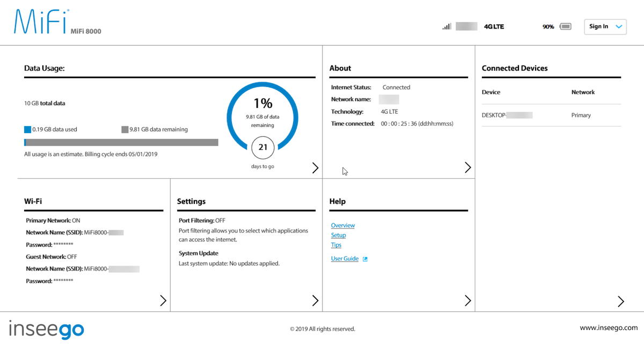This screenshot has width=644, height=344.
Task: Open the Setup help link
Action: coord(339,236)
